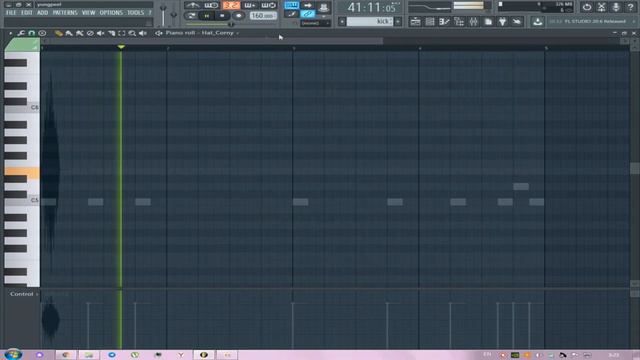Click the piano roll vertical scrollbar
This screenshot has height=360, width=640.
635,168
